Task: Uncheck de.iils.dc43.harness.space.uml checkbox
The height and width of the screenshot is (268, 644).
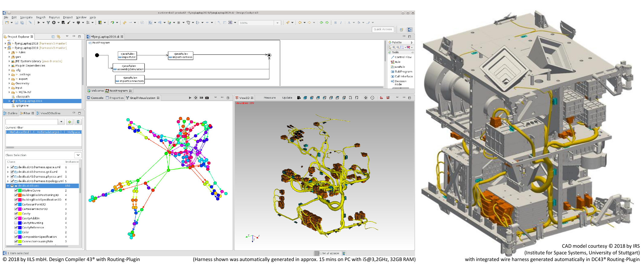Action: coord(12,167)
